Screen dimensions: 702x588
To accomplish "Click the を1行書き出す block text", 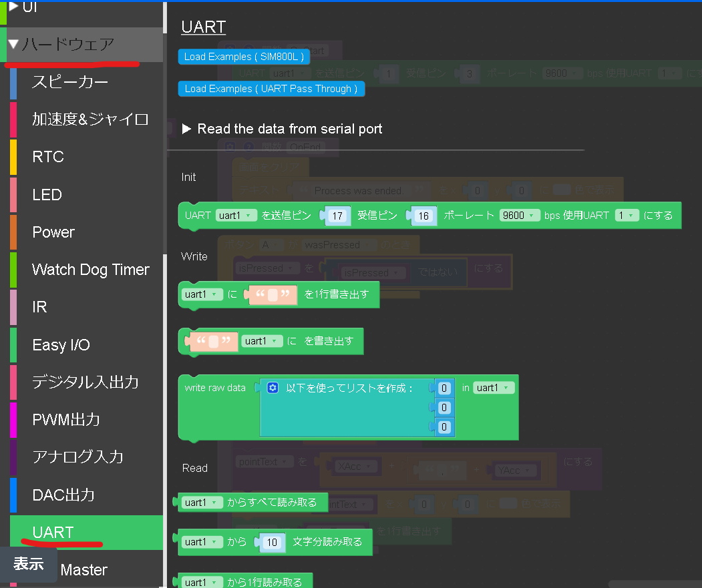I will coord(336,294).
